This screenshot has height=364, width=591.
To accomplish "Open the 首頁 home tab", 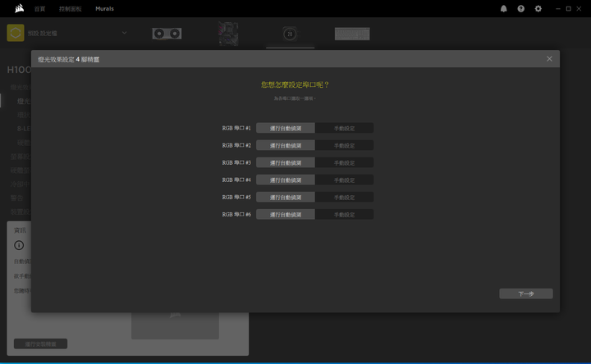I will click(40, 9).
